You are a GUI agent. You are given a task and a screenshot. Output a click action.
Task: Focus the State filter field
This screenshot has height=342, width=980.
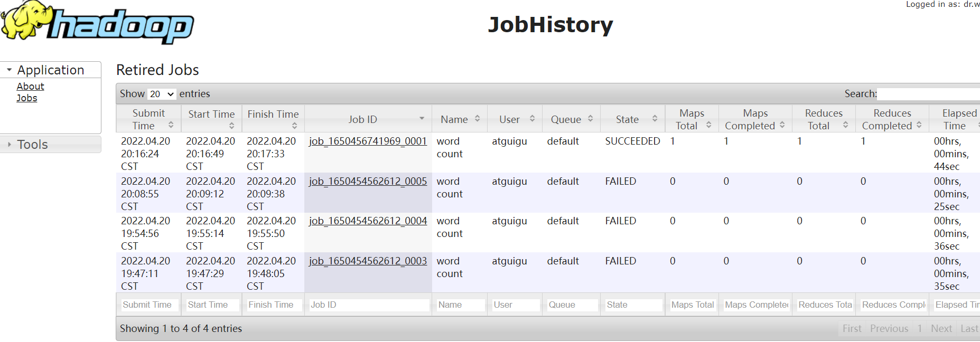point(633,305)
